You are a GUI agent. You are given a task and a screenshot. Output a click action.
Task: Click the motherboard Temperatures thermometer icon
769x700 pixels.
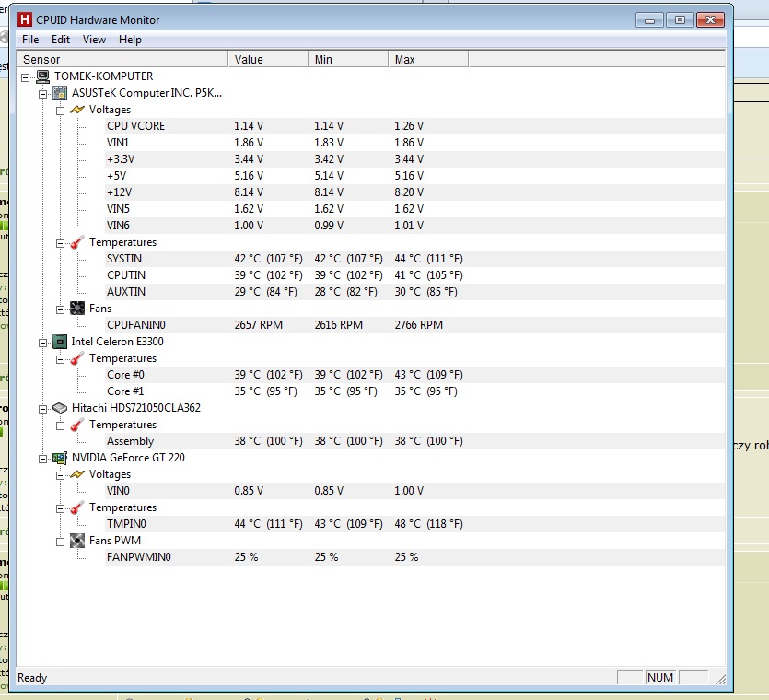(x=77, y=242)
